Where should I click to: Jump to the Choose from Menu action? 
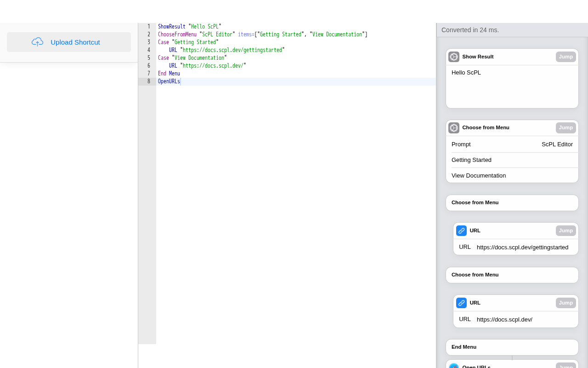point(565,127)
